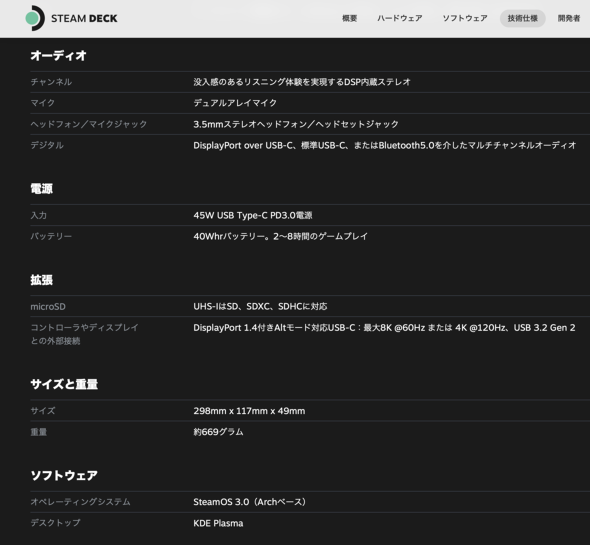Click the サイズと重量 section heading
Screen dimensions: 590x545
point(64,384)
